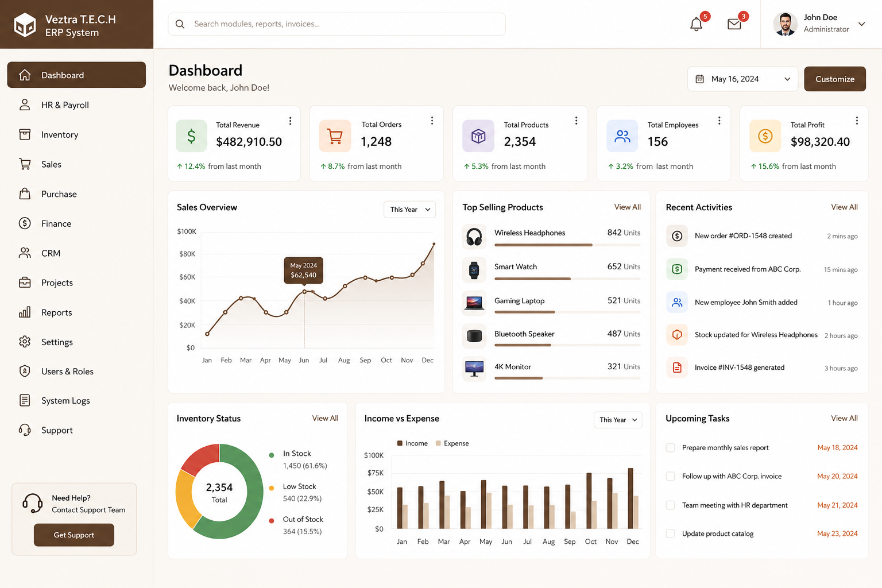Click the Total Profit coin icon
Viewport: 882px width, 588px height.
pos(765,136)
